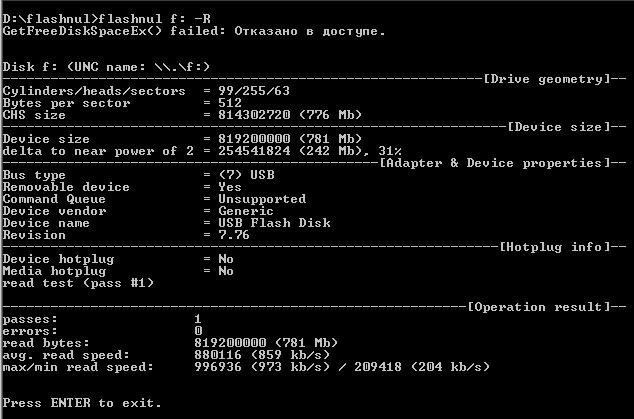Click the 'Bytes per sector' value 512

coord(229,103)
